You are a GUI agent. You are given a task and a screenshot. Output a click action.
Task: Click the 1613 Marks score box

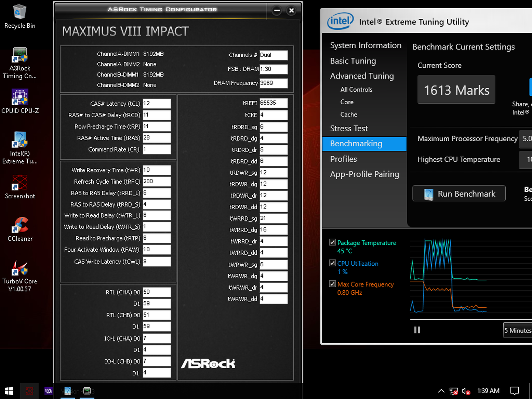[x=456, y=89]
